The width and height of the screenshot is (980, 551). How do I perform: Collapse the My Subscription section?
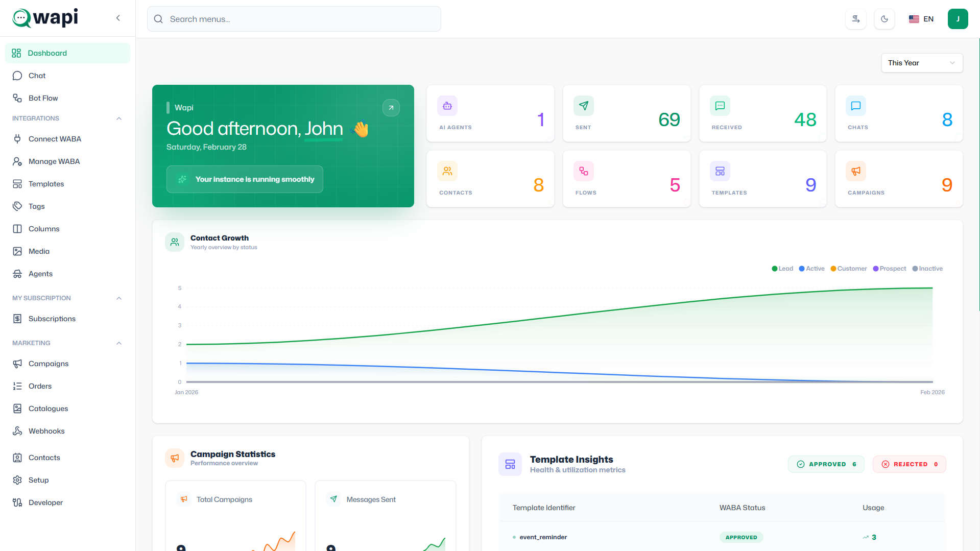119,298
